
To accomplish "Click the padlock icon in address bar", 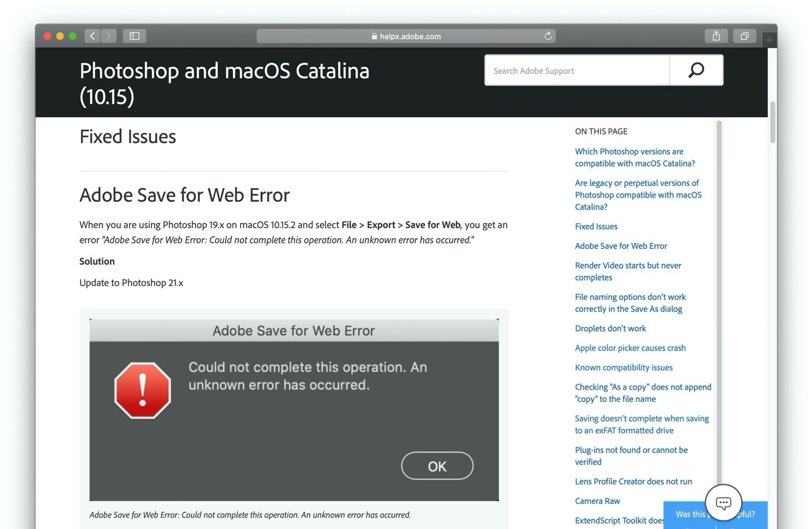I will [374, 36].
